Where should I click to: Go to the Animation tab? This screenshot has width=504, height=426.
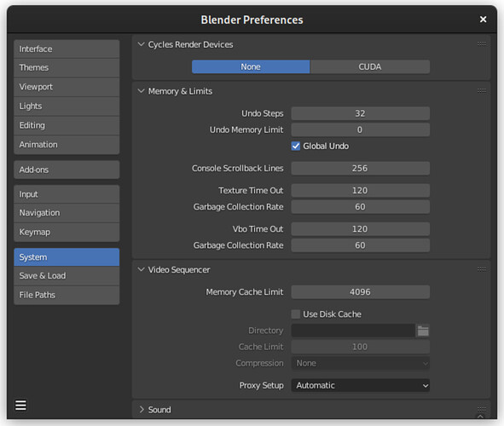tap(67, 145)
